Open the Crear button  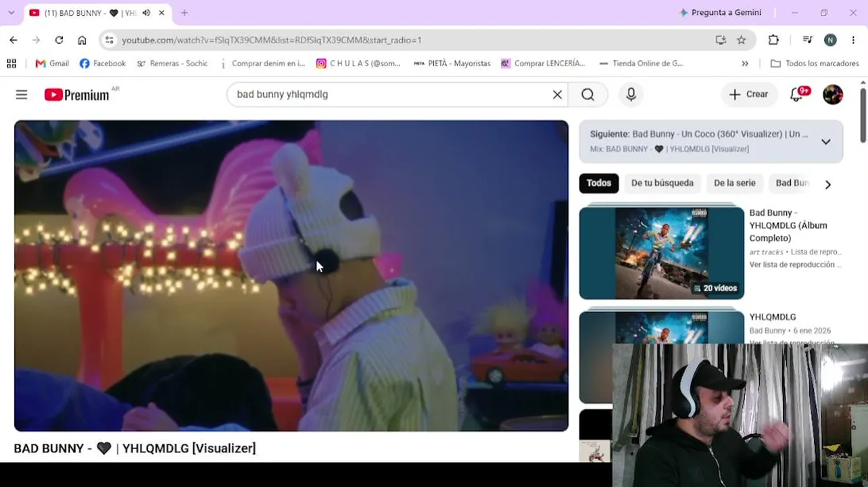pyautogui.click(x=748, y=95)
